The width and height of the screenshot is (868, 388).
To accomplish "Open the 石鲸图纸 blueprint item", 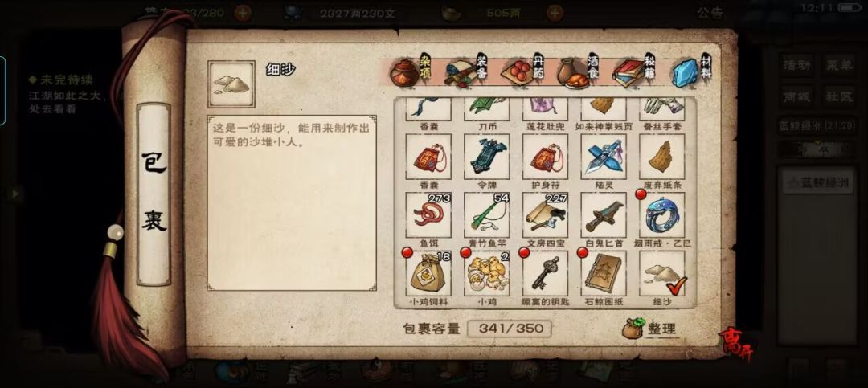I will 604,273.
